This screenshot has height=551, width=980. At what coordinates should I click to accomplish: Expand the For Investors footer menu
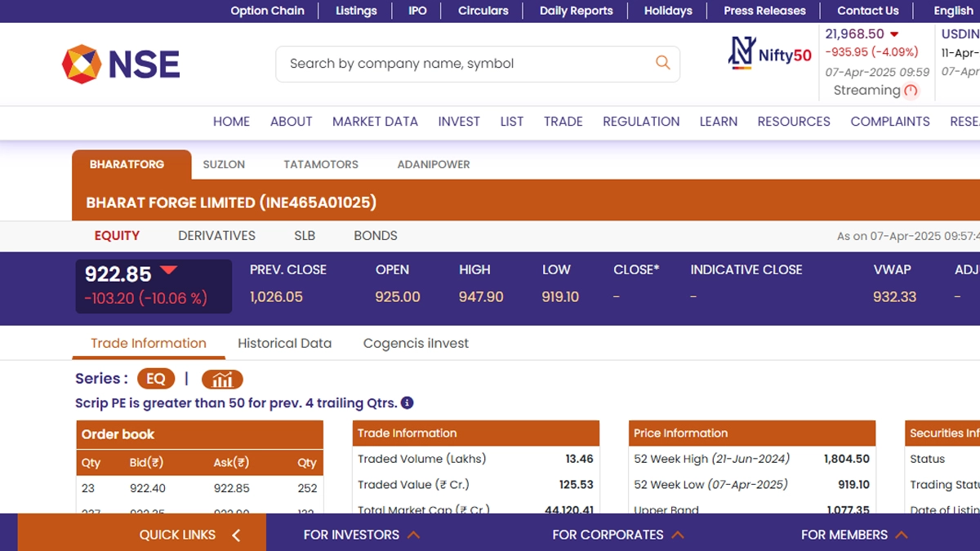pyautogui.click(x=361, y=535)
